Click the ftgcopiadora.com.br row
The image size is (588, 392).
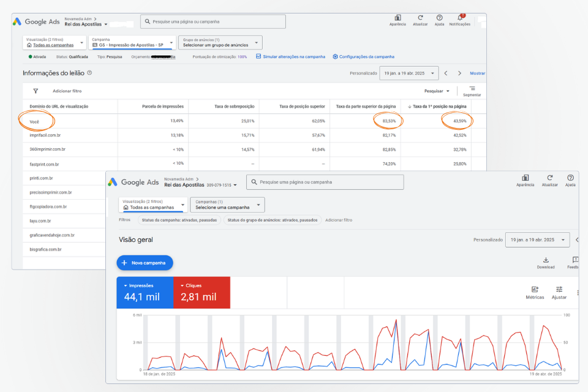(64, 206)
